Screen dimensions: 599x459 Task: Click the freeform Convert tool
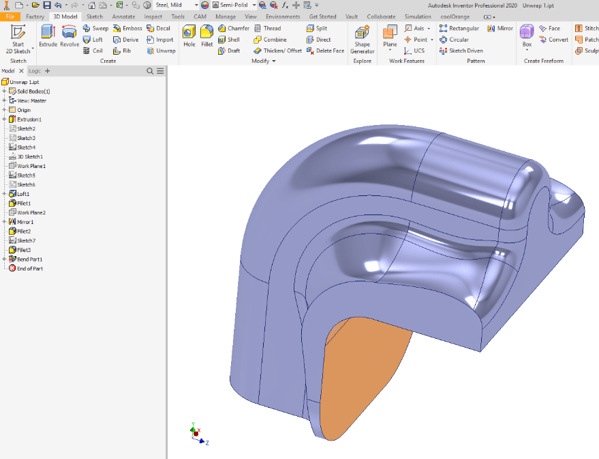554,39
